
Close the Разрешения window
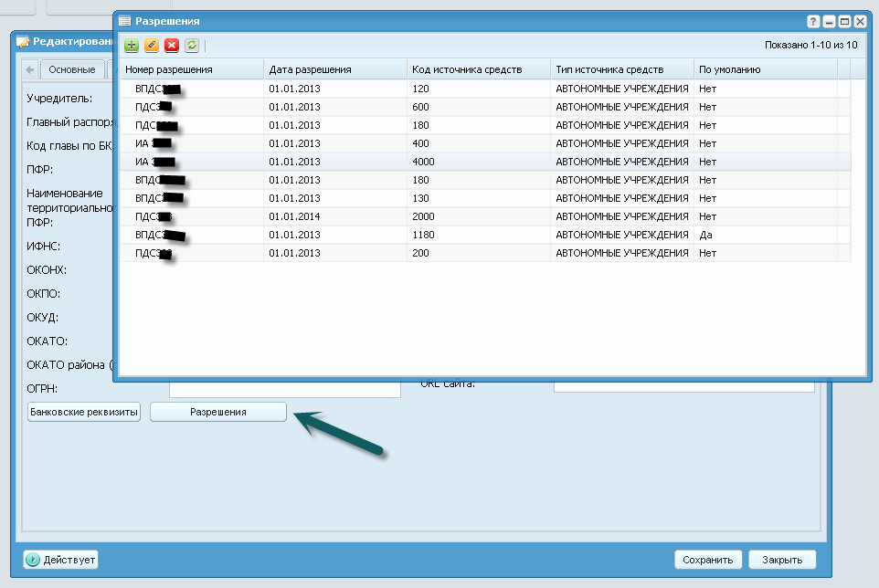pyautogui.click(x=861, y=21)
